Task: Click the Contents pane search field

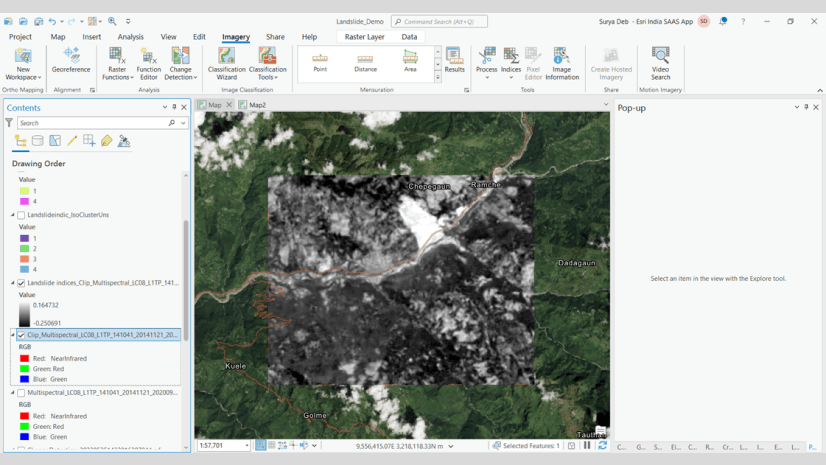Action: tap(92, 123)
